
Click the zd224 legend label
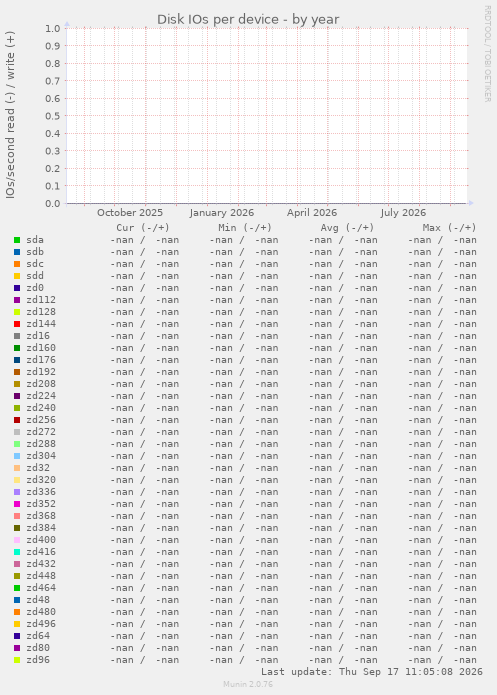41,396
